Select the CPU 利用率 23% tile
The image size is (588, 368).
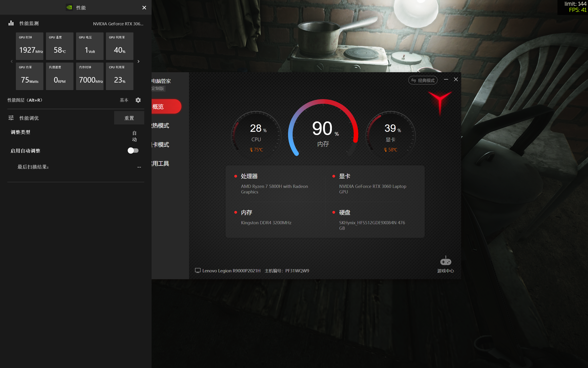click(119, 76)
